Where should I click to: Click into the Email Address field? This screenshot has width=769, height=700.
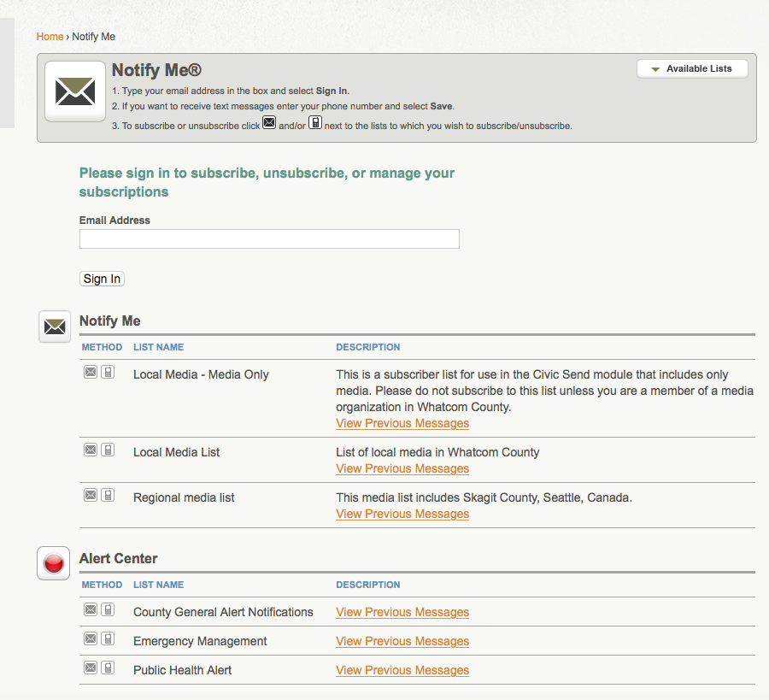pyautogui.click(x=269, y=239)
